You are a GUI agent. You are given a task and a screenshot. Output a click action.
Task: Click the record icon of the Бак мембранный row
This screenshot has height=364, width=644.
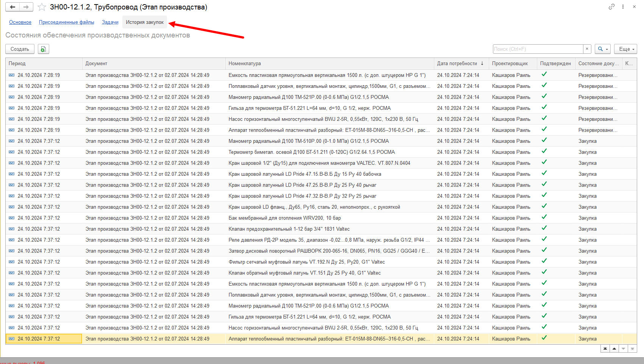tap(12, 218)
